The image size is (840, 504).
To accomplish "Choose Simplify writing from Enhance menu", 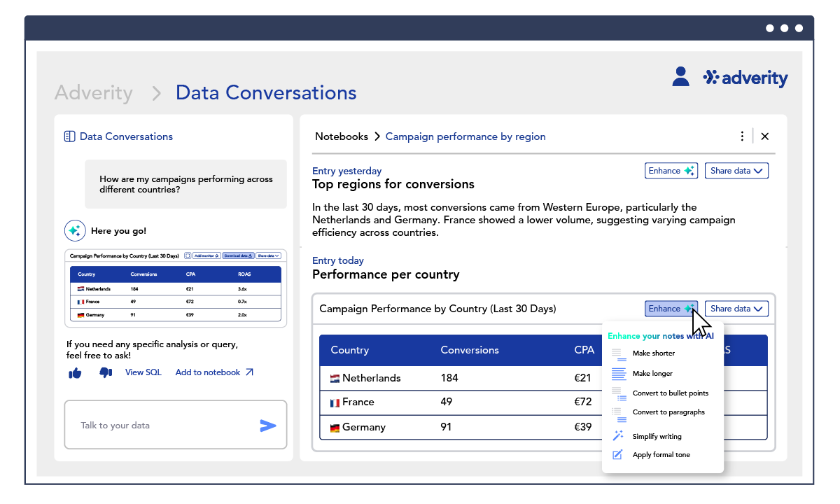I will point(657,437).
